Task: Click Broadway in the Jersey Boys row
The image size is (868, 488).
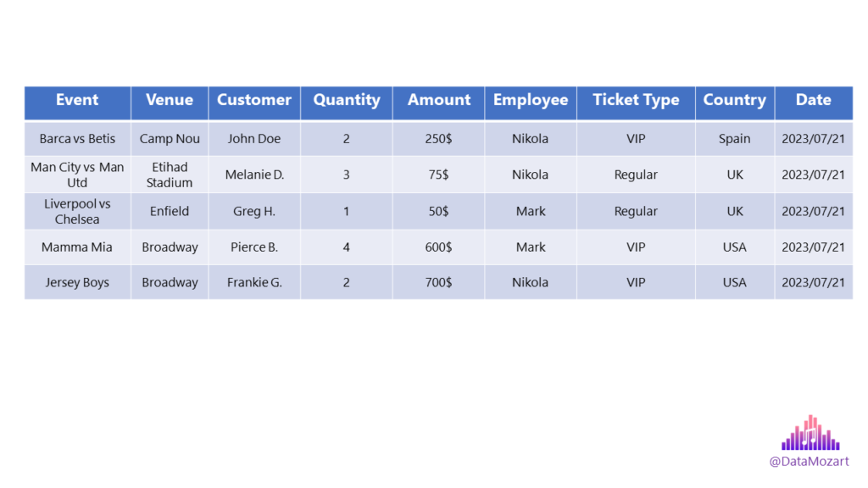Action: click(x=170, y=282)
